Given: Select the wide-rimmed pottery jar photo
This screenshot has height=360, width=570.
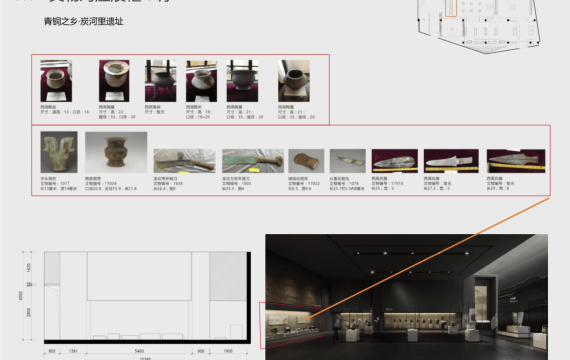Looking at the screenshot, I should pos(114,81).
